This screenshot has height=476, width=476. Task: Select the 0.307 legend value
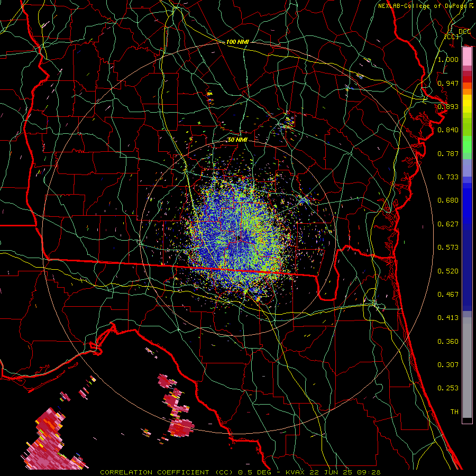[x=448, y=364]
